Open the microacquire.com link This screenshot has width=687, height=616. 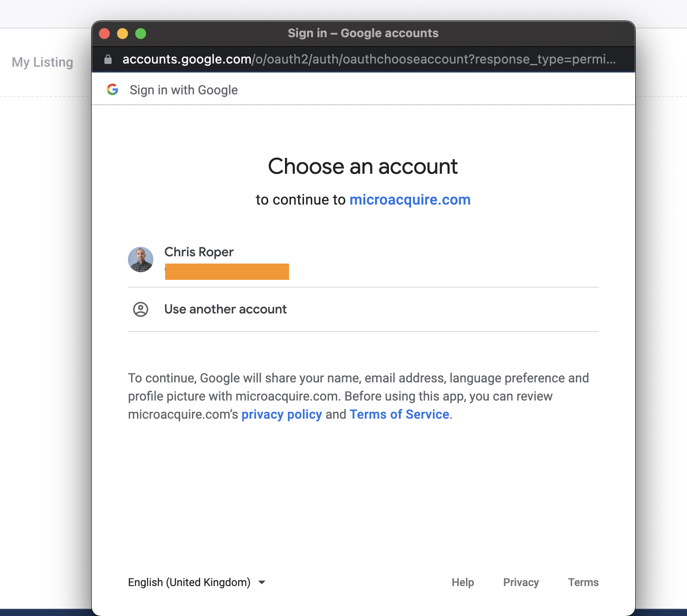(410, 200)
